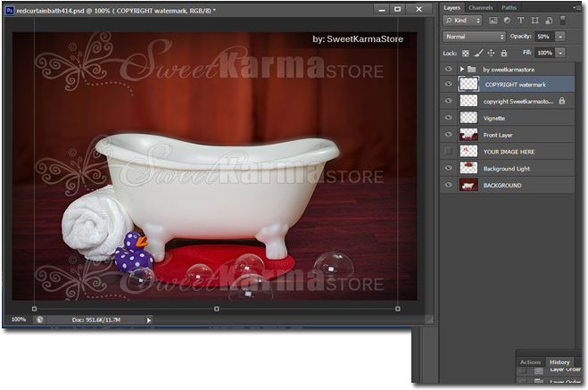The height and width of the screenshot is (390, 588).
Task: Click the lock position move icon
Action: click(491, 54)
